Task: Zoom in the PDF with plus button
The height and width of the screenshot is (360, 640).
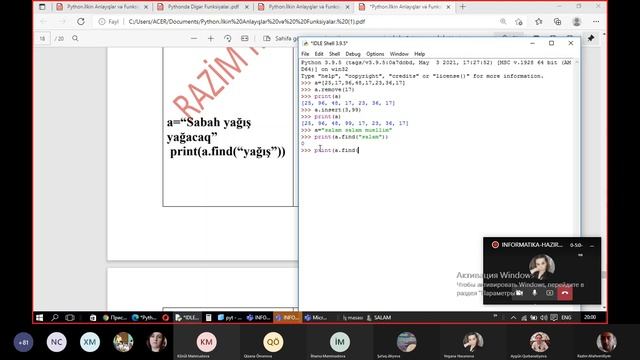Action: [x=211, y=38]
